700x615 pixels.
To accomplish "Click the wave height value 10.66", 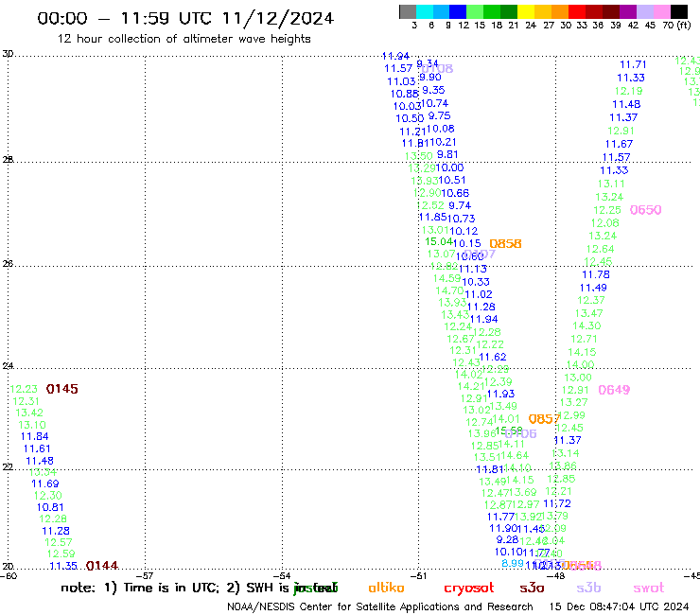I will (455, 193).
